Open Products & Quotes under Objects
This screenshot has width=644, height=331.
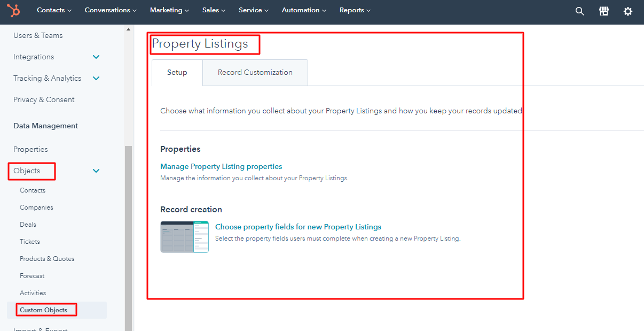(47, 259)
